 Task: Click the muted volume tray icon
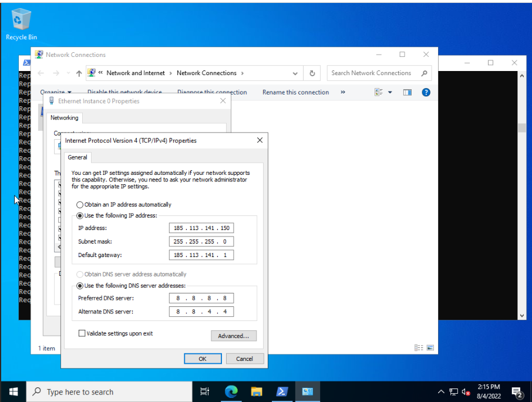click(466, 392)
